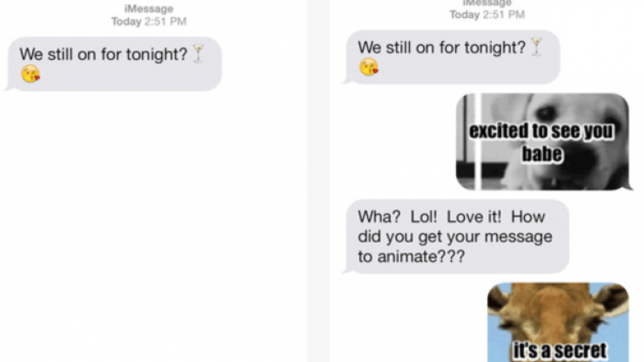The image size is (644, 362).
Task: Click the kissing face emoji in right chat
Action: tap(369, 67)
